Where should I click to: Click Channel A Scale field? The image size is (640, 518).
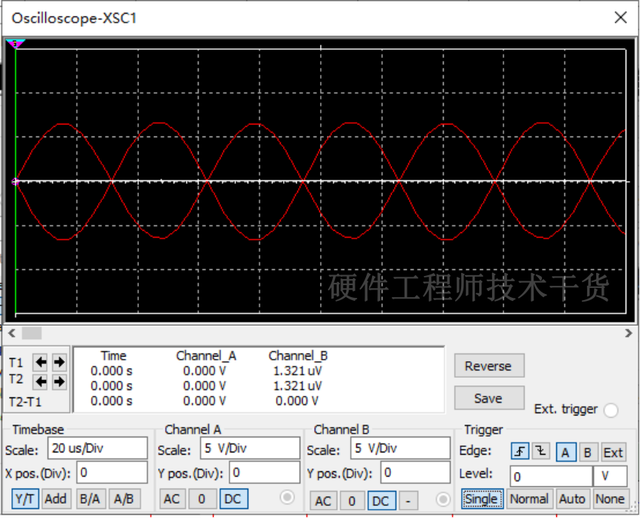[x=250, y=449]
